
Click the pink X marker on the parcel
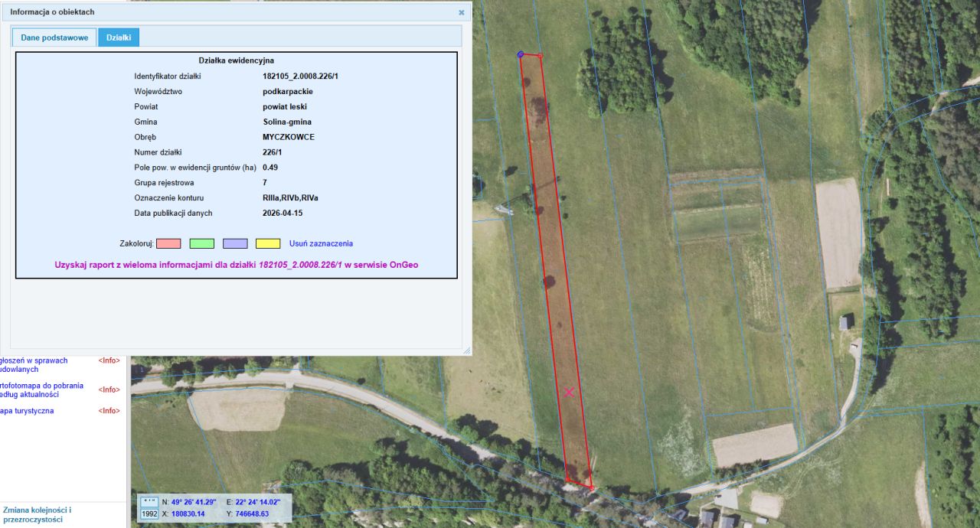tap(569, 393)
